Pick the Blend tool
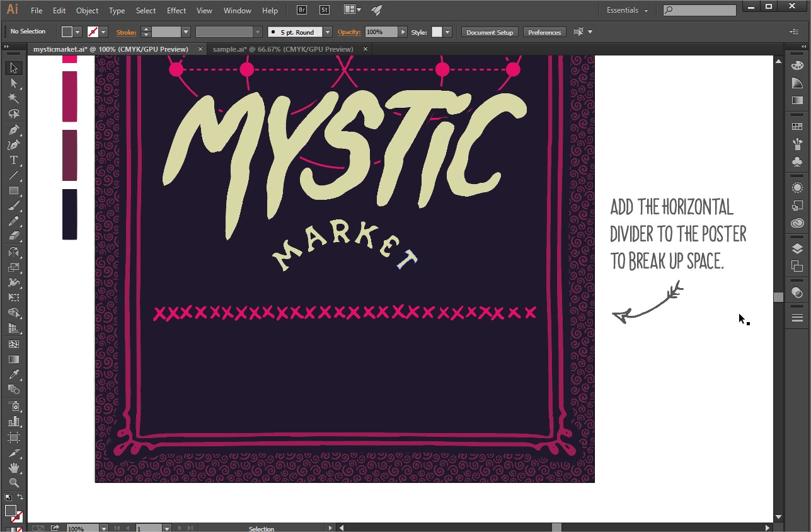 14,390
